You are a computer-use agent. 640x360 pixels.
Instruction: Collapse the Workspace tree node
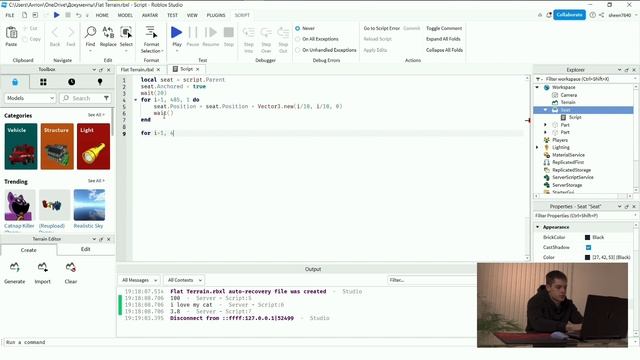(538, 87)
